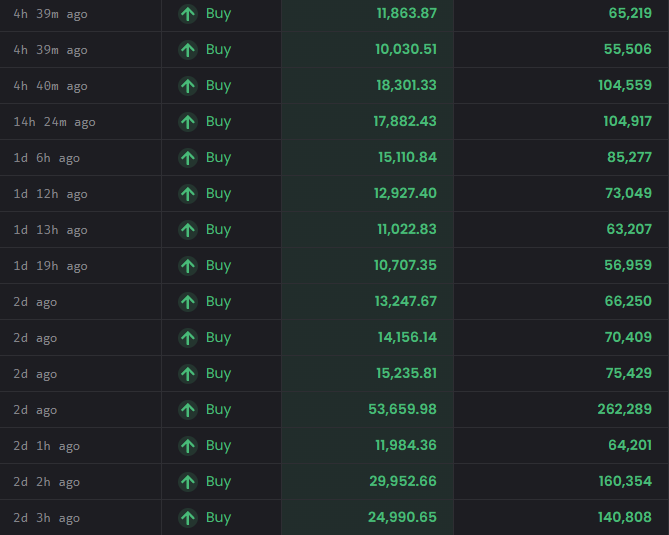Screen dimensions: 669x535
Task: Click the buy arrow icon in the 13,247.67 row
Action: click(x=188, y=302)
